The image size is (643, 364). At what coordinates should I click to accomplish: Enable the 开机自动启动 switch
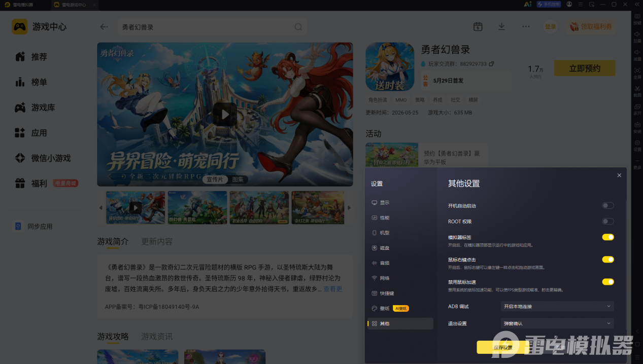point(608,206)
